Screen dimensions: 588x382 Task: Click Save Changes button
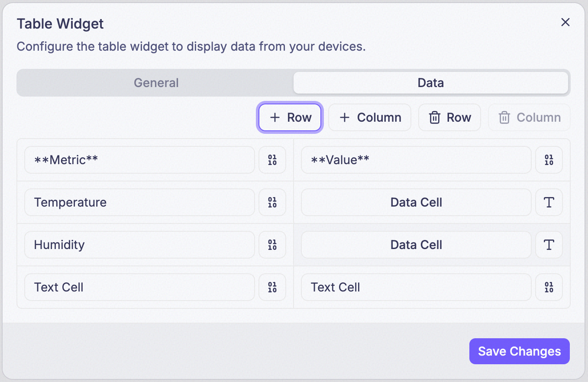tap(519, 351)
